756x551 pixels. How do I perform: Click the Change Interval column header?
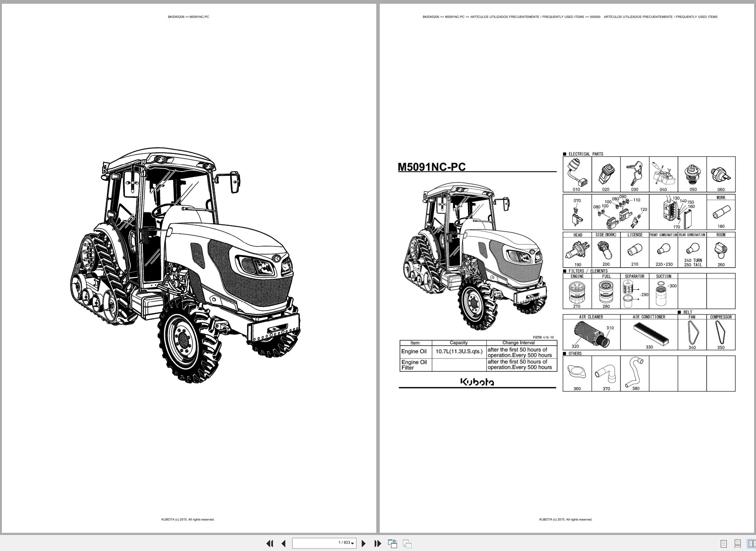pos(518,343)
